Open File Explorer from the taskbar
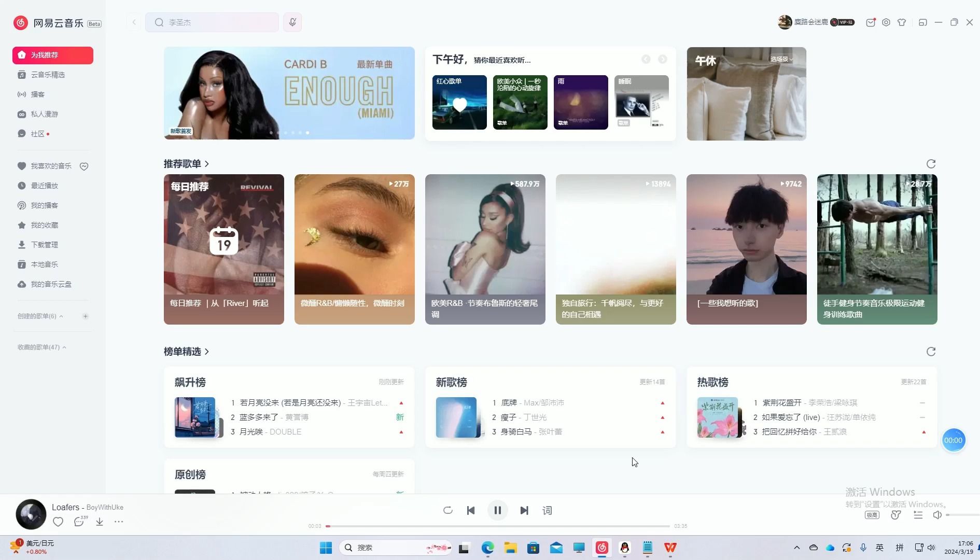 511,548
